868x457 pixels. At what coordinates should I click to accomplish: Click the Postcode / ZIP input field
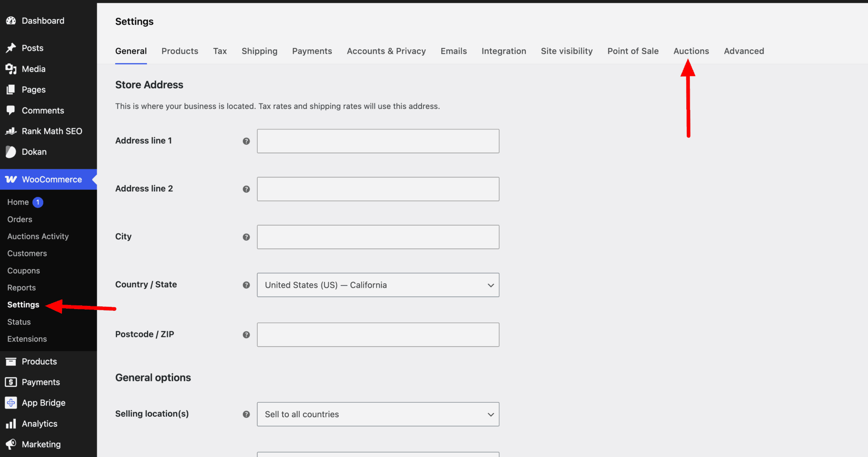[378, 335]
